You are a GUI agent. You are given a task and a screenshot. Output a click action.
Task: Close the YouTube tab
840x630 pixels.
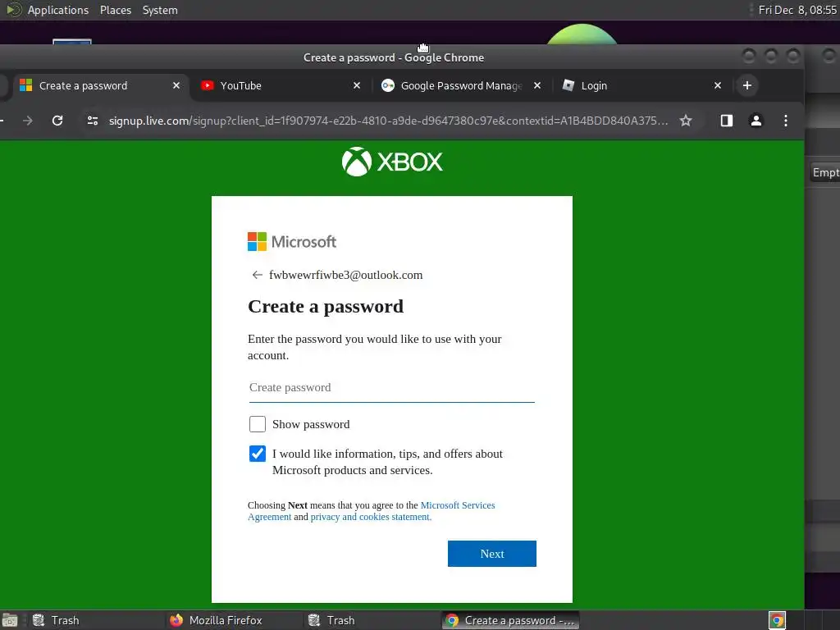pyautogui.click(x=357, y=85)
